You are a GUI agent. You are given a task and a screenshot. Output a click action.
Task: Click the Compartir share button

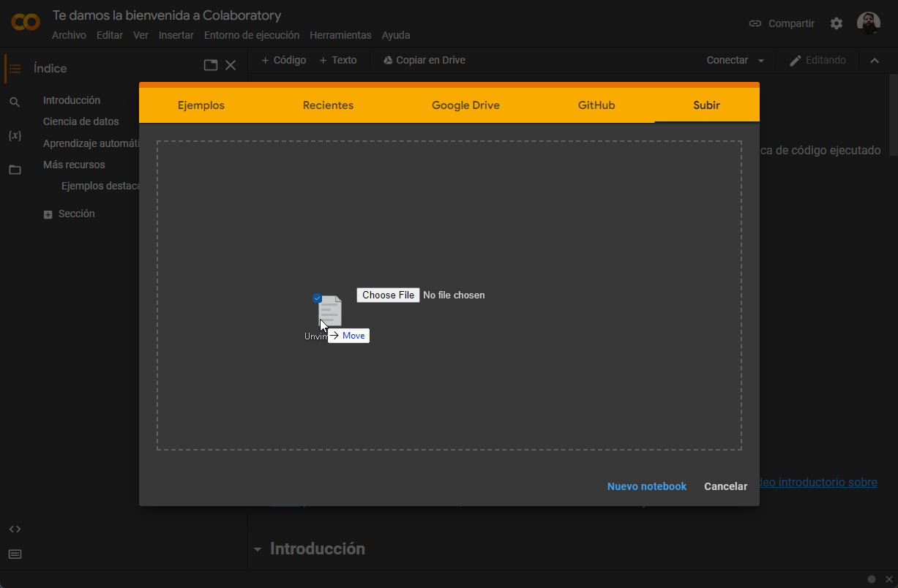point(782,23)
